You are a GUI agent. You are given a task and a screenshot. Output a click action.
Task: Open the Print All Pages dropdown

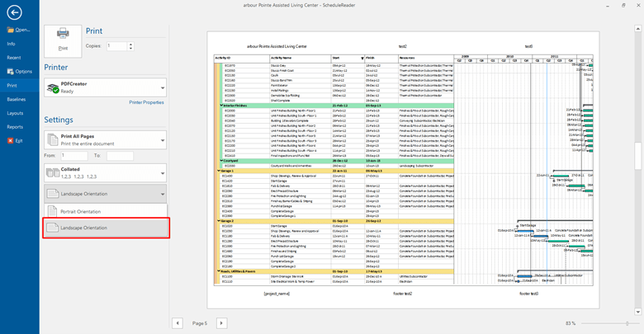(x=106, y=140)
